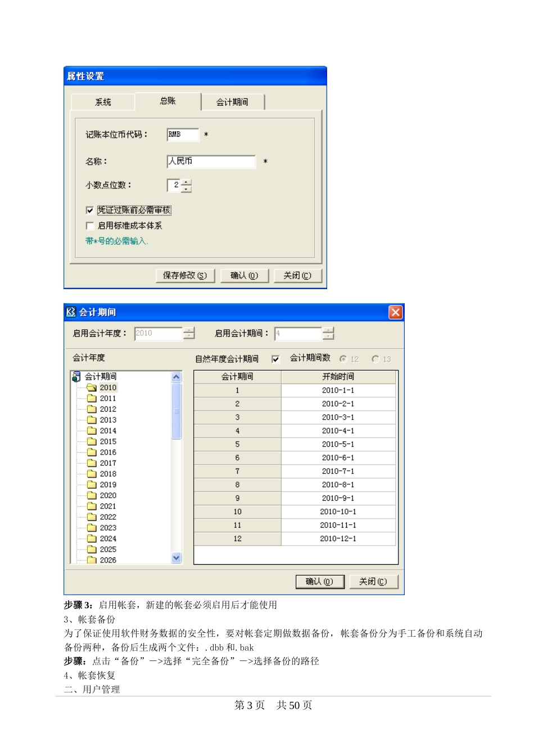Toggle 自然年度会计期间 checkbox

275,359
